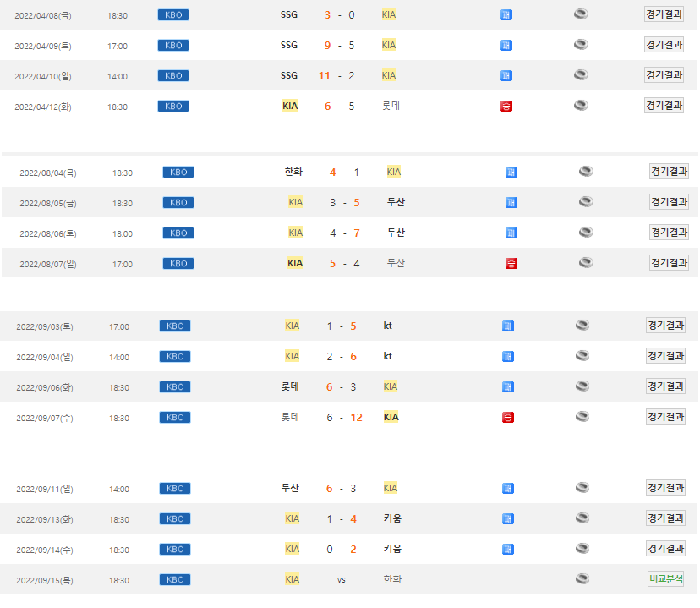This screenshot has width=700, height=608.
Task: Click the gray stadium icon on 2022/04/09 row
Action: click(x=581, y=45)
